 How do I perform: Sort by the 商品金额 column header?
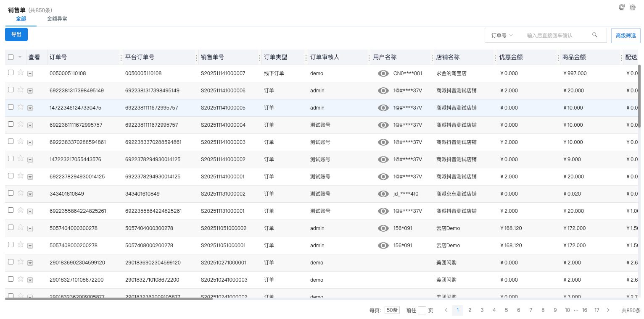click(x=574, y=57)
